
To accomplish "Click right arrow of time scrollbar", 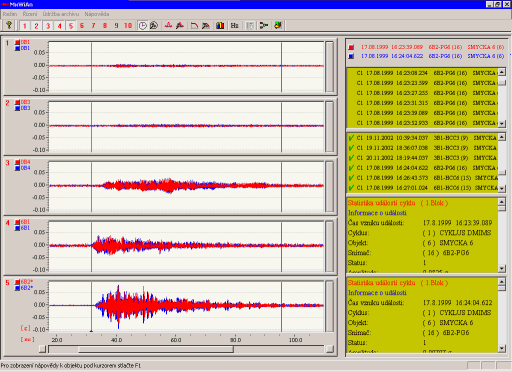I will coord(329,349).
